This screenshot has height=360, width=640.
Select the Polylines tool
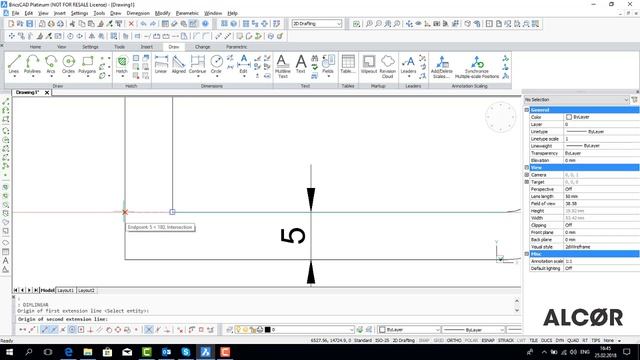(32, 64)
